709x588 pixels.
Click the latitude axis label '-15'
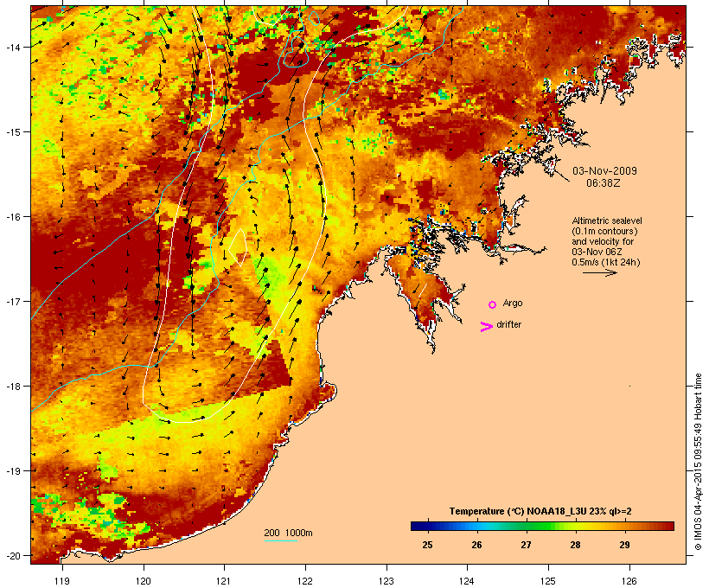point(12,132)
